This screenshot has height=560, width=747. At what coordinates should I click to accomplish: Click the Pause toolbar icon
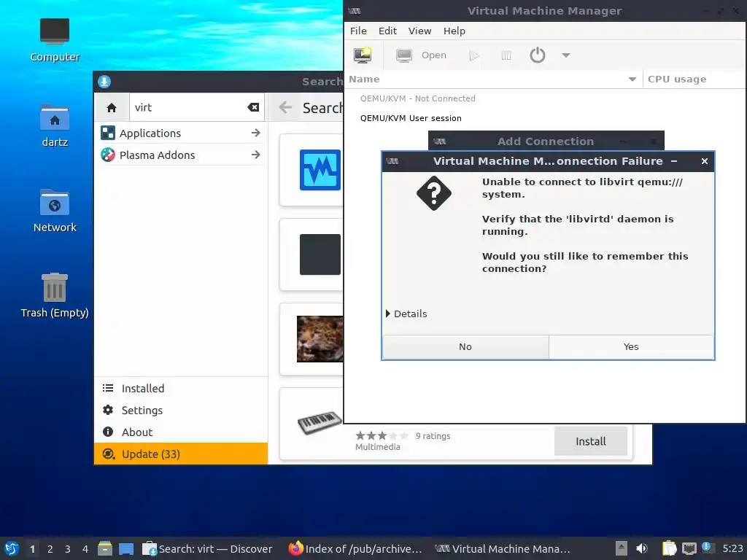(506, 55)
